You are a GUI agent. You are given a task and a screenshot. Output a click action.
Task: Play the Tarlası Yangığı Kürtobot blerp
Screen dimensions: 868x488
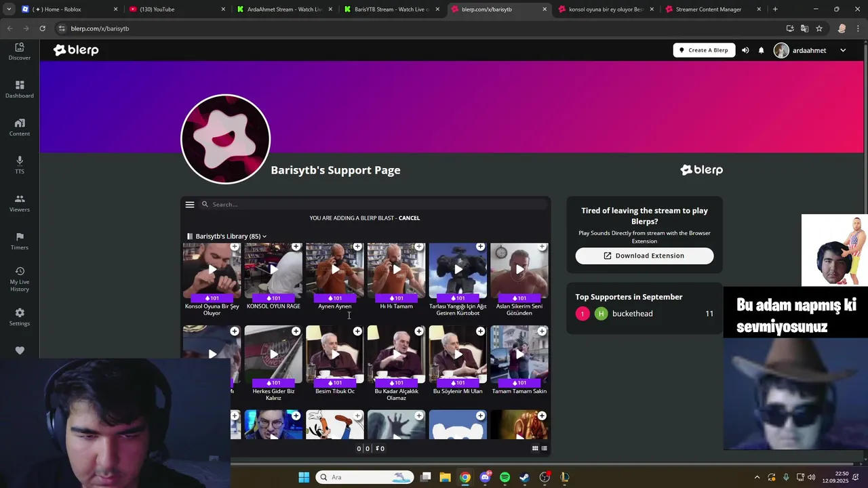[458, 269]
